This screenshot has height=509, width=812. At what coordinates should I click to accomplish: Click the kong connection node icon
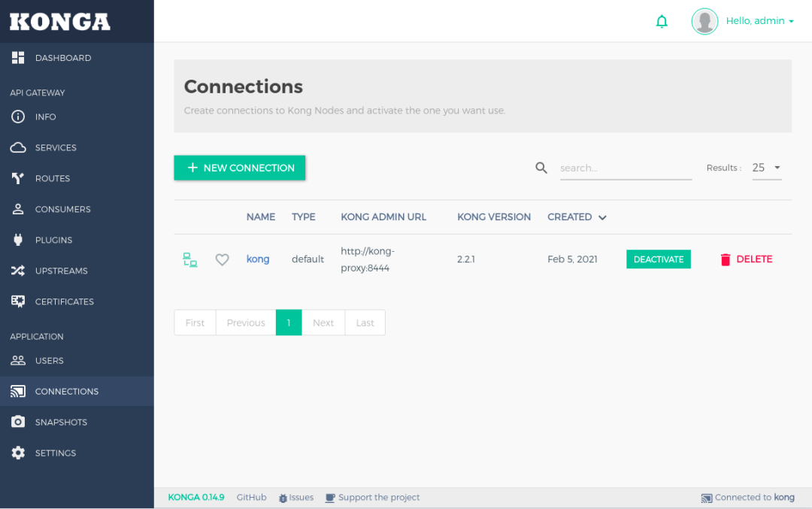click(x=190, y=259)
